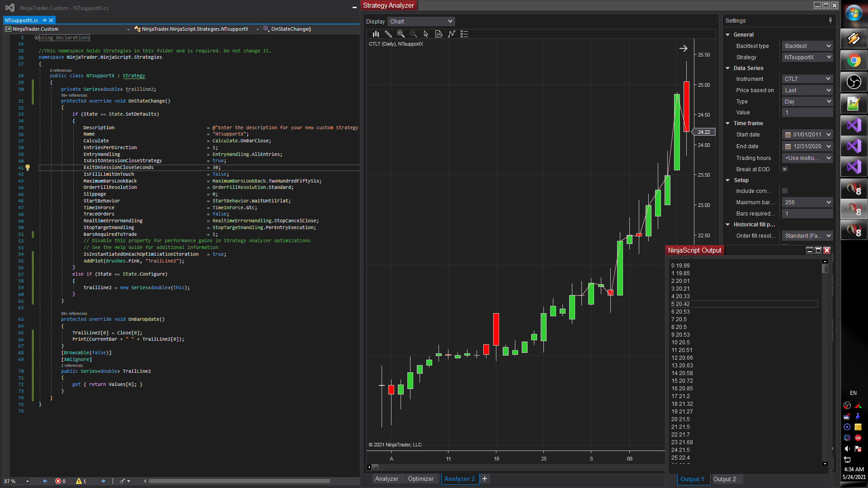Open the indicators line-graph icon
This screenshot has width=868, height=488.
[x=451, y=34]
